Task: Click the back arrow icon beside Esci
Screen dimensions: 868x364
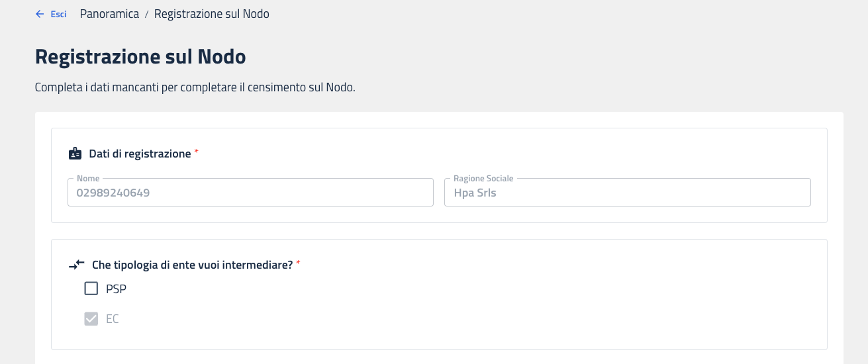Action: click(39, 14)
